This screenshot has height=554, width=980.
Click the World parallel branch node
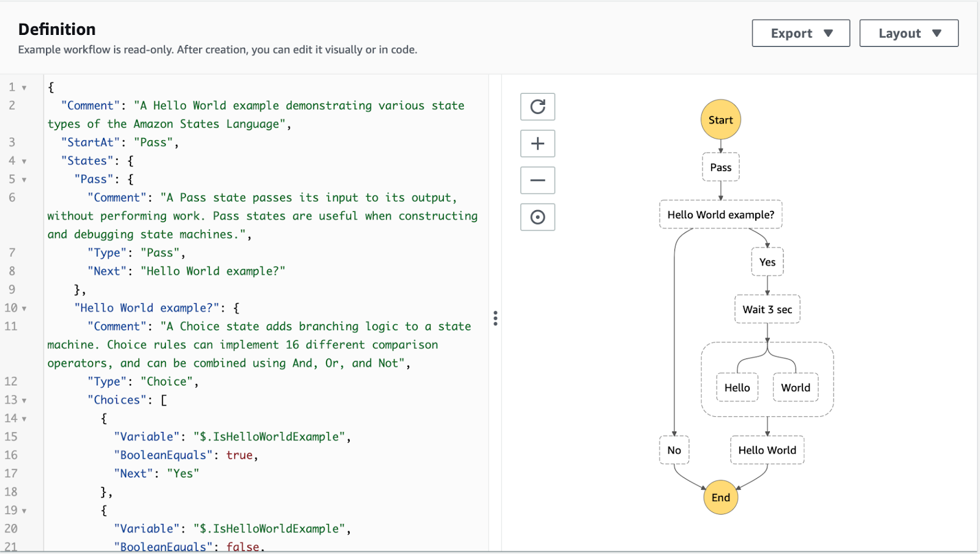[795, 388]
